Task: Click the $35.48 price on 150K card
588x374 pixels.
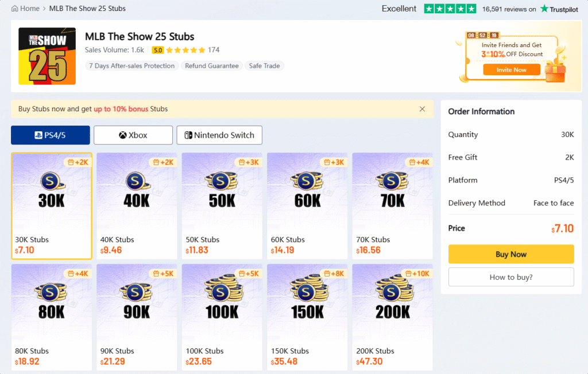Action: point(284,361)
